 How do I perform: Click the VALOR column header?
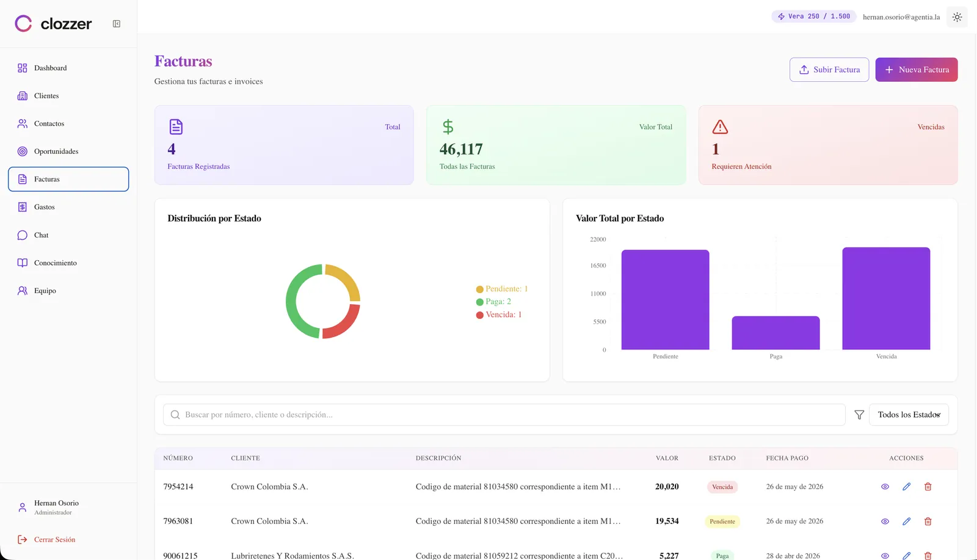click(x=667, y=458)
